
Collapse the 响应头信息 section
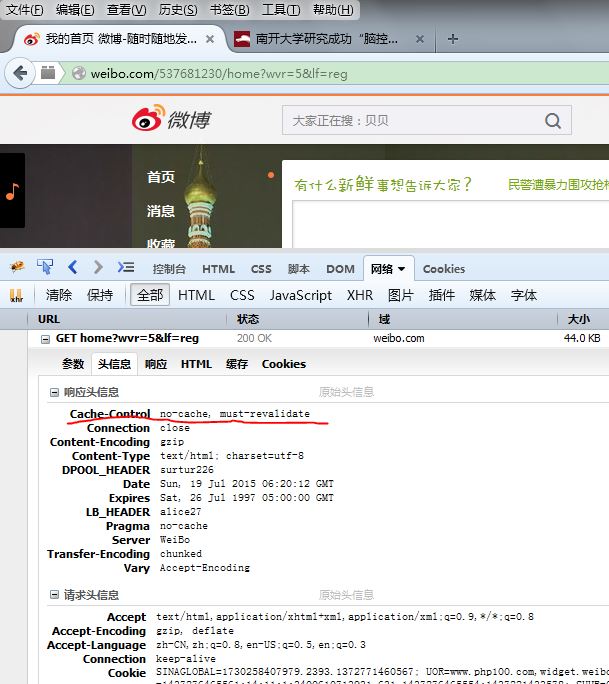click(54, 393)
